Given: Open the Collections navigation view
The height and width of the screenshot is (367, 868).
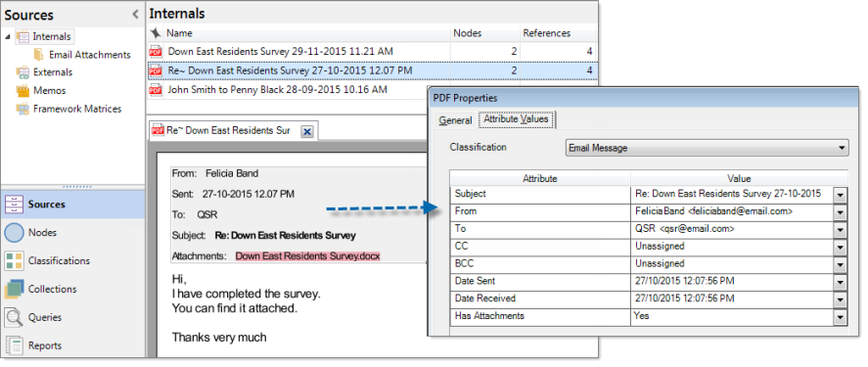Looking at the screenshot, I should pos(72,289).
